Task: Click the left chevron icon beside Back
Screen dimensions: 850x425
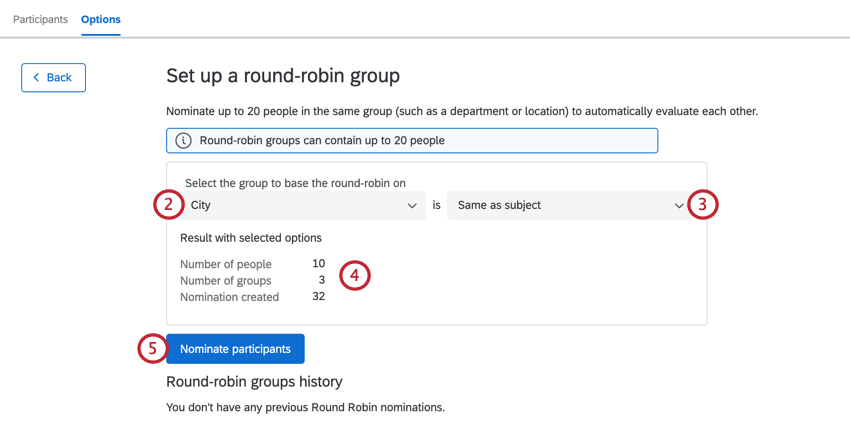Action: pyautogui.click(x=37, y=77)
